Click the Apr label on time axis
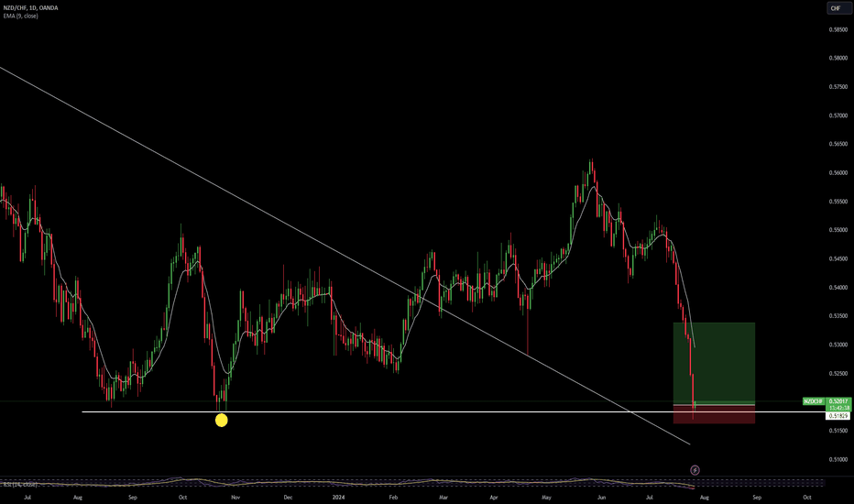Viewport: 854px width, 504px height. 494,497
